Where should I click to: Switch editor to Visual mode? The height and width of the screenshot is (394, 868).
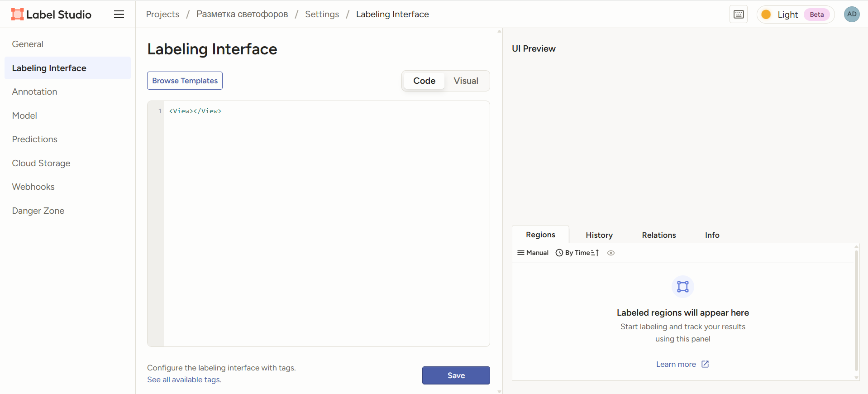[x=466, y=81]
